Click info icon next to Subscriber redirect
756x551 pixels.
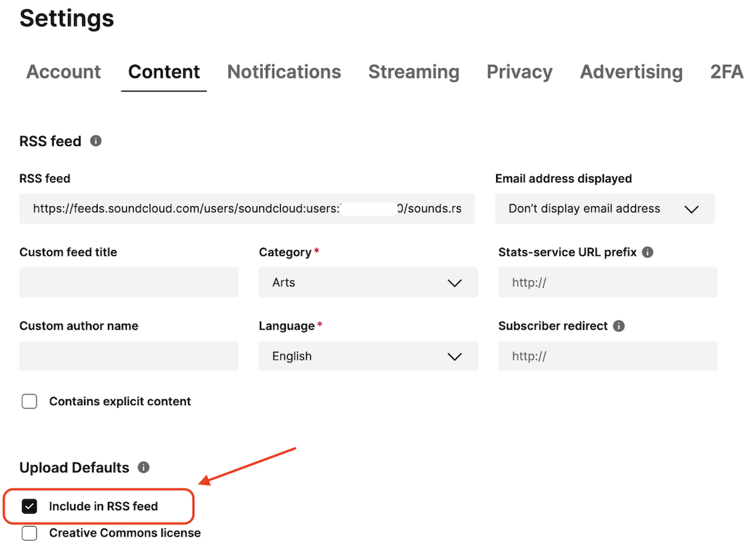(618, 326)
